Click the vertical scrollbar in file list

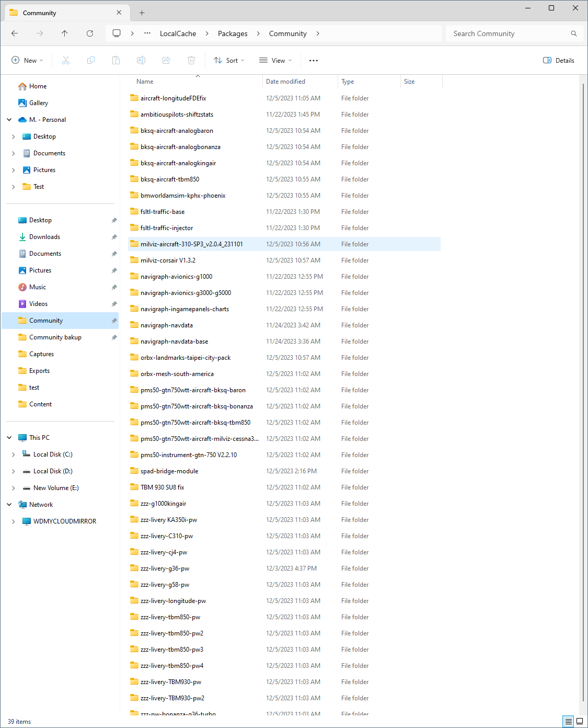(583, 392)
